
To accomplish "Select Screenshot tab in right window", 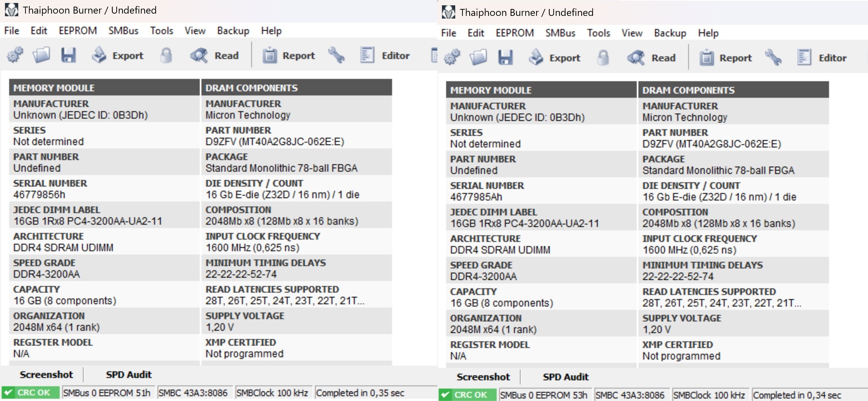I will pos(483,377).
